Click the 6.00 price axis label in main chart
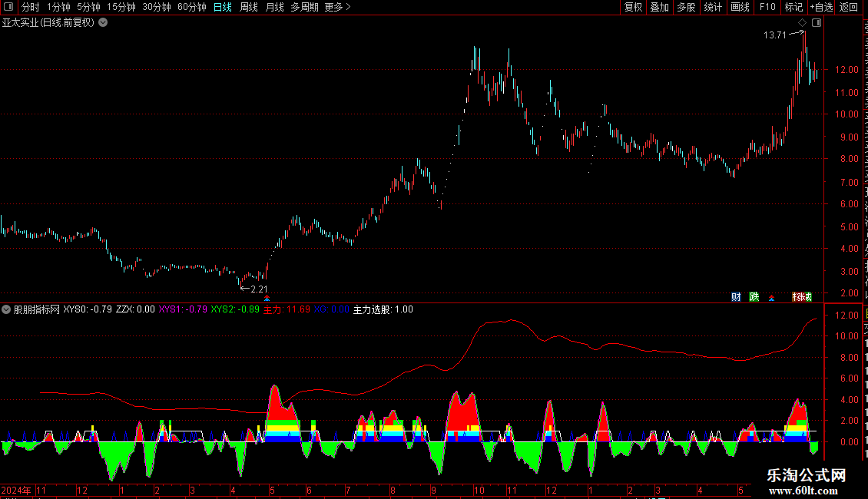 click(849, 205)
